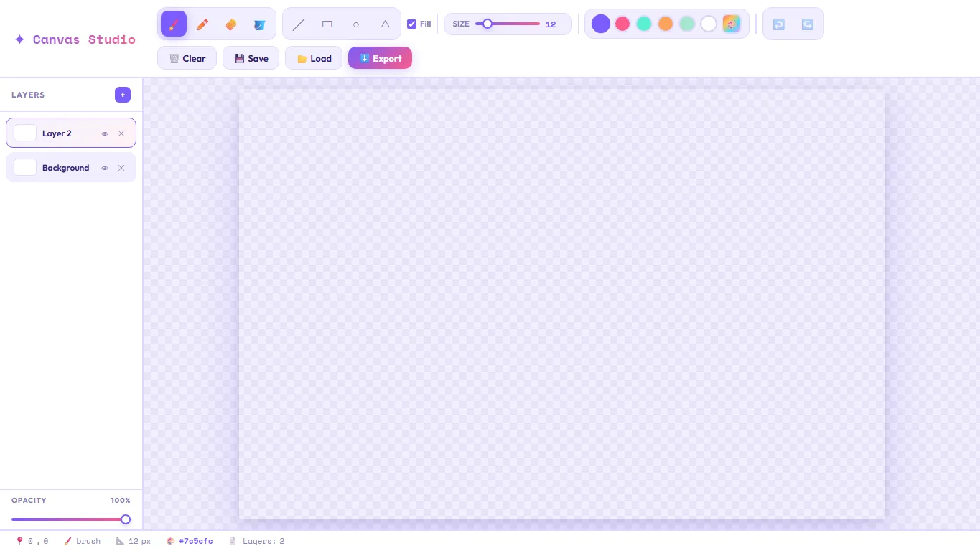This screenshot has height=551, width=980.
Task: Open the custom color picker palette
Action: (x=732, y=24)
